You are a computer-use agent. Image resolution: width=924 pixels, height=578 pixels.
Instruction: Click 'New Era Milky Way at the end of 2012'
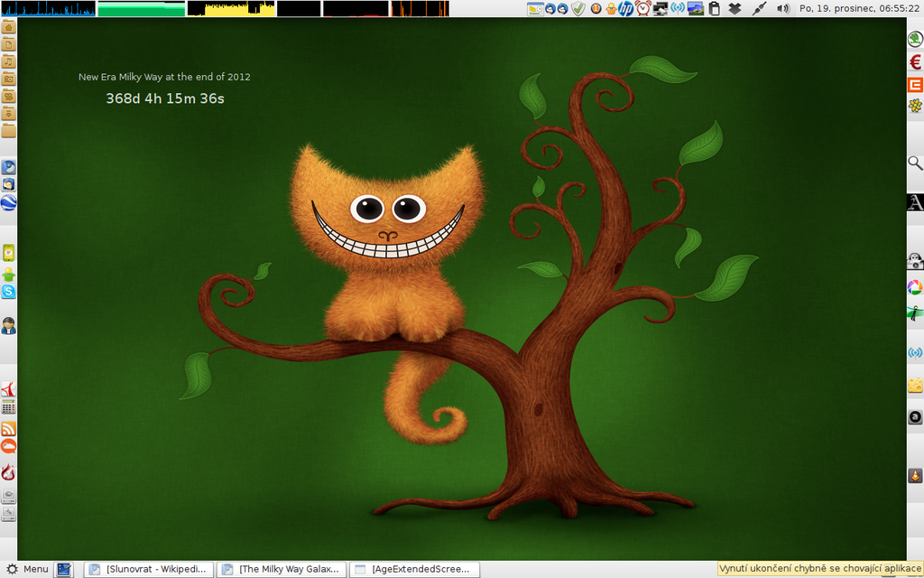(164, 77)
